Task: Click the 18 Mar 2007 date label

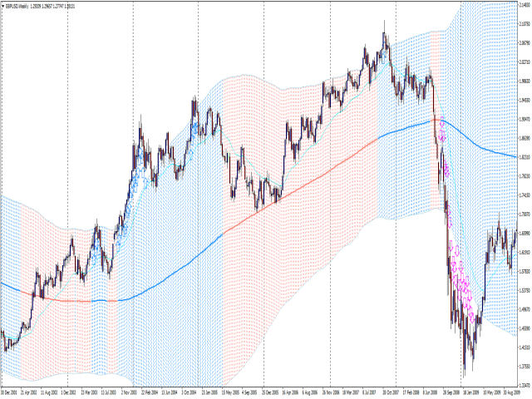Action: pyautogui.click(x=350, y=392)
